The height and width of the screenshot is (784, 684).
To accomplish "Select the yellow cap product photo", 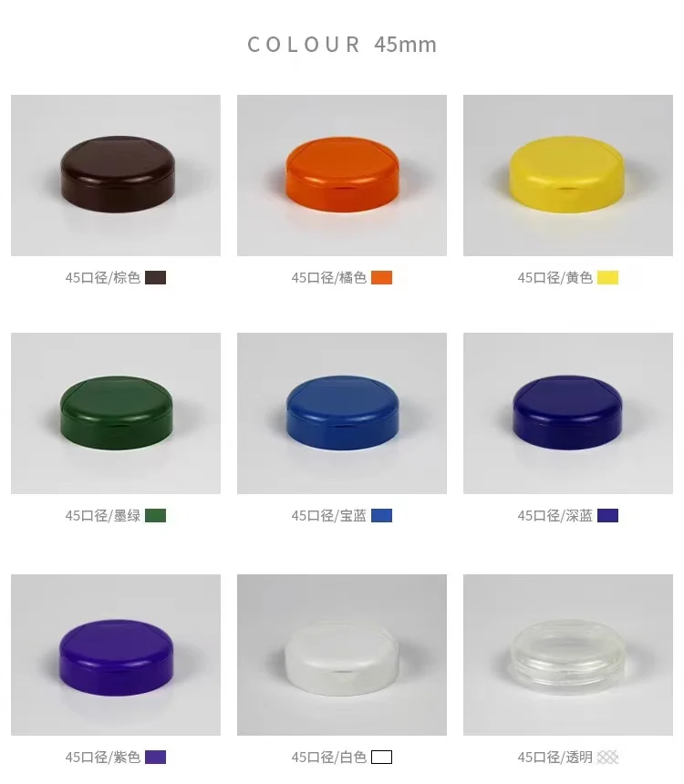I will pyautogui.click(x=568, y=176).
